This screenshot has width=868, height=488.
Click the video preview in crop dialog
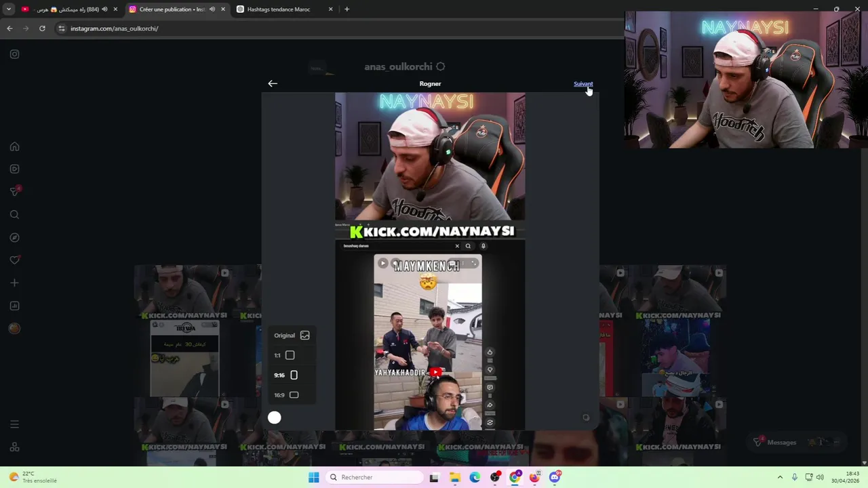[430, 262]
